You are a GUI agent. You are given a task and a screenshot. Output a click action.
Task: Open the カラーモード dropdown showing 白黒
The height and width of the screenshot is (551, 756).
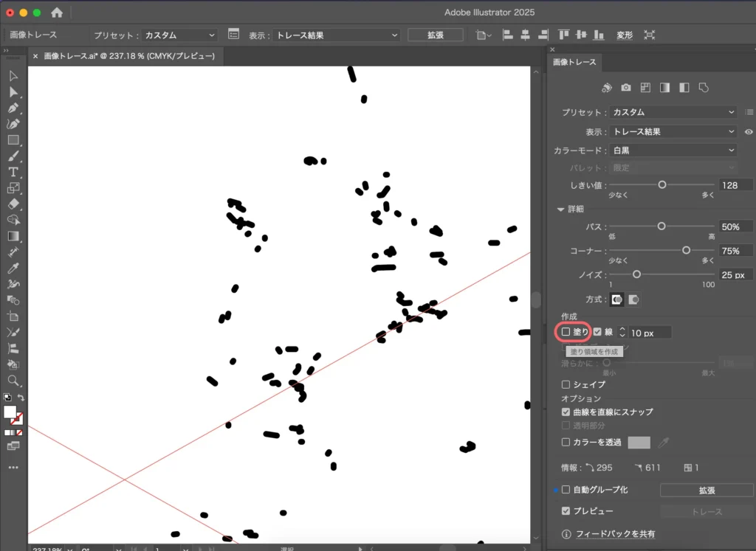coord(673,150)
